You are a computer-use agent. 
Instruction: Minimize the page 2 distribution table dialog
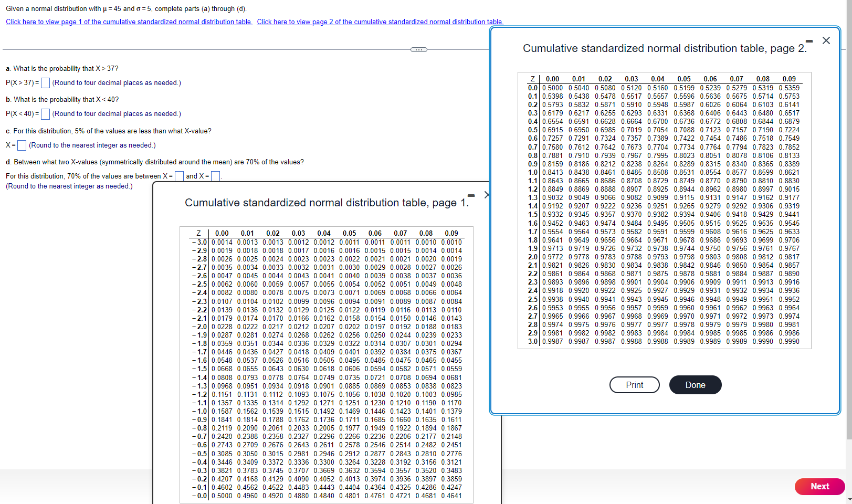click(809, 41)
